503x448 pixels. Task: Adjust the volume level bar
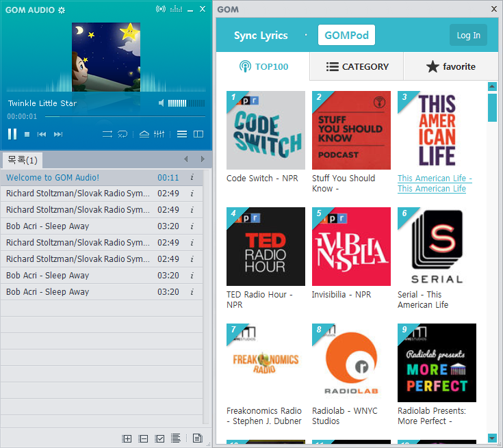click(x=186, y=103)
